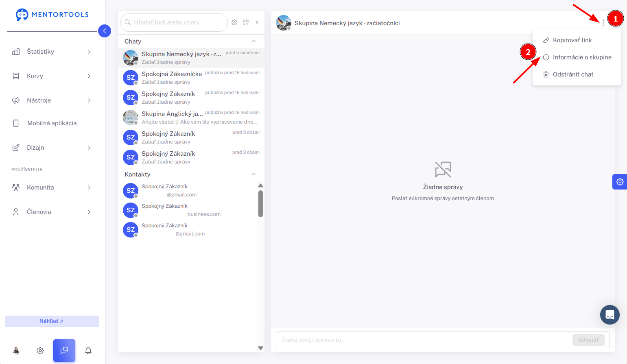Screen dimensions: 627x364
Task: Click the bottom settings gear icon
Action: tap(40, 350)
